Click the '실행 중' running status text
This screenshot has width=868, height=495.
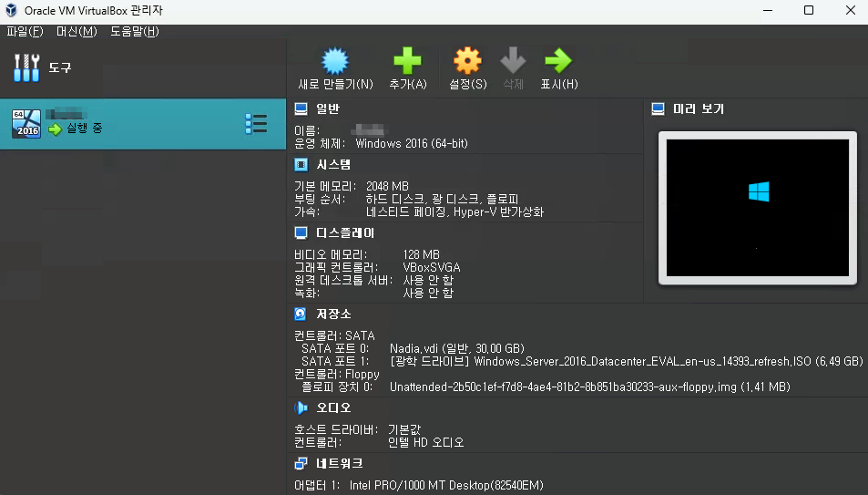[84, 128]
